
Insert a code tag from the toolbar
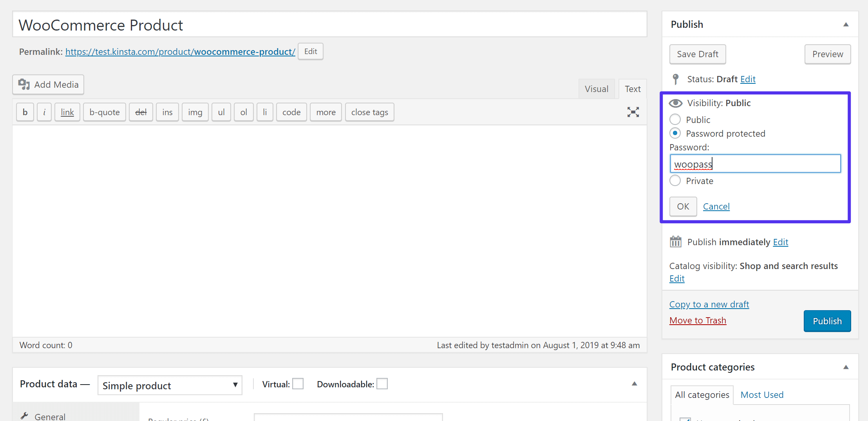291,112
